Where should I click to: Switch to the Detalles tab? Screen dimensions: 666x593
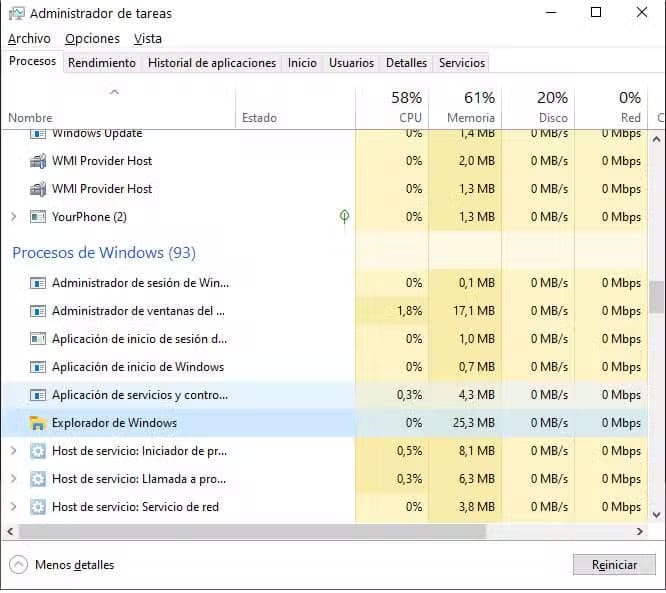coord(406,63)
